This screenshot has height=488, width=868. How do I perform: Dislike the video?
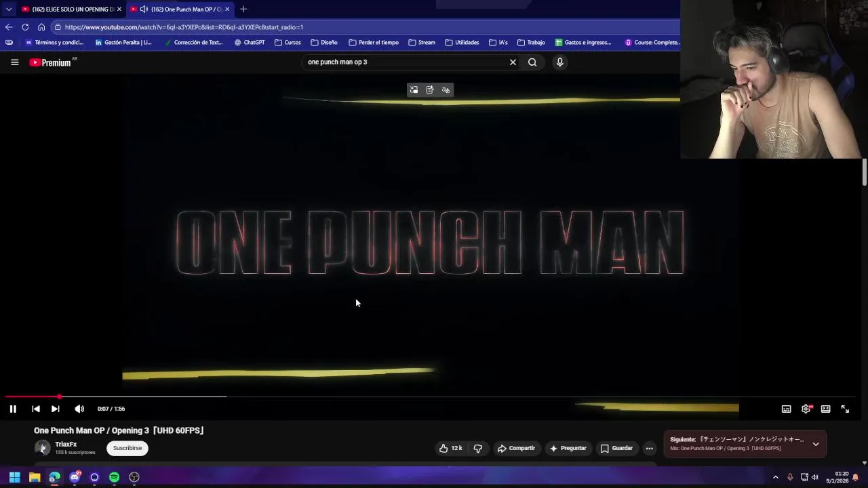click(x=478, y=448)
